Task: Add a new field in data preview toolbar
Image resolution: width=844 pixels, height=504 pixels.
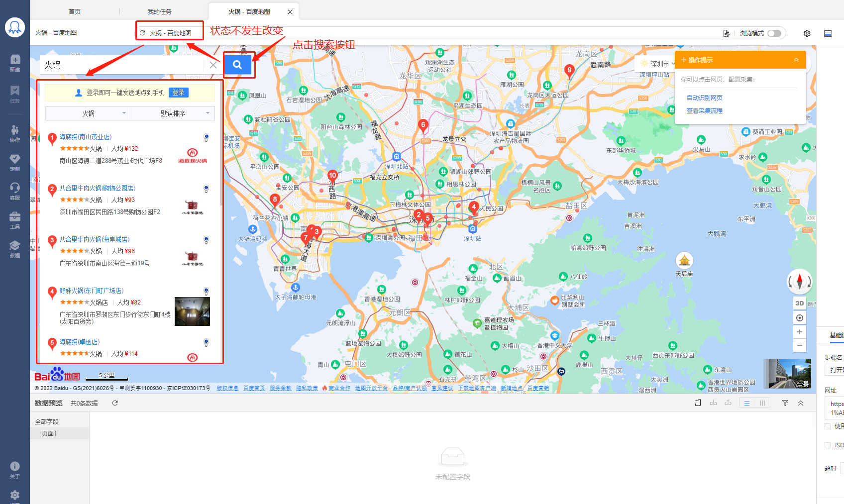Action: [x=698, y=403]
